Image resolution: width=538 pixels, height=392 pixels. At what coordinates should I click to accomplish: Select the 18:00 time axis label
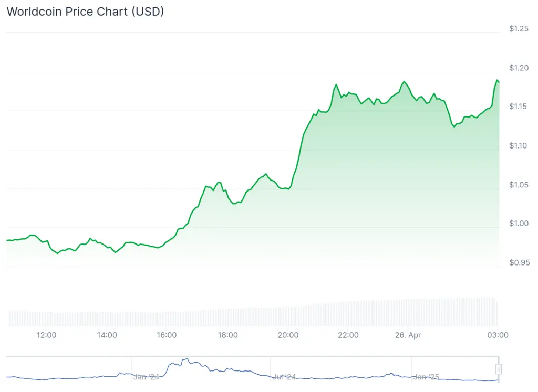pos(227,335)
